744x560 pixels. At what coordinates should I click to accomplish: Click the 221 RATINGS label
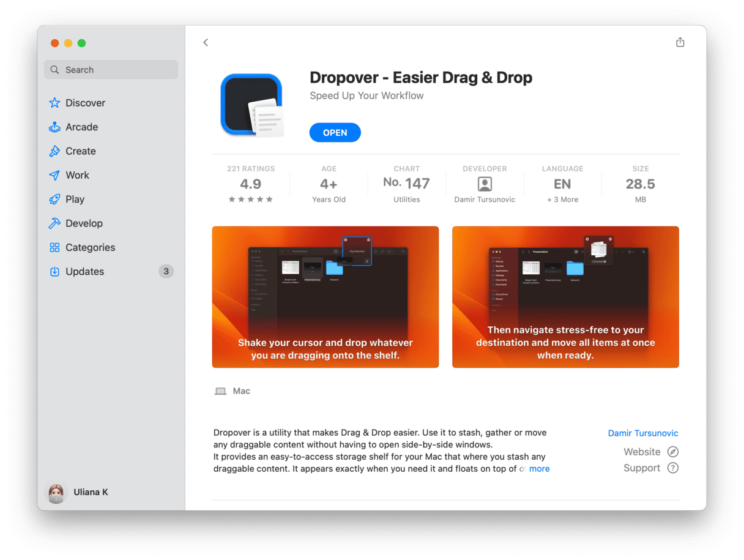[x=251, y=168]
